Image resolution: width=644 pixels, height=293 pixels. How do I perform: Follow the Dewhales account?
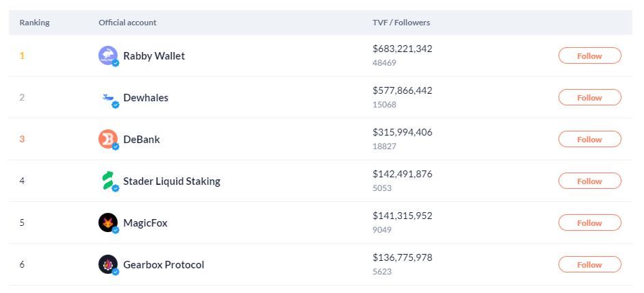589,98
